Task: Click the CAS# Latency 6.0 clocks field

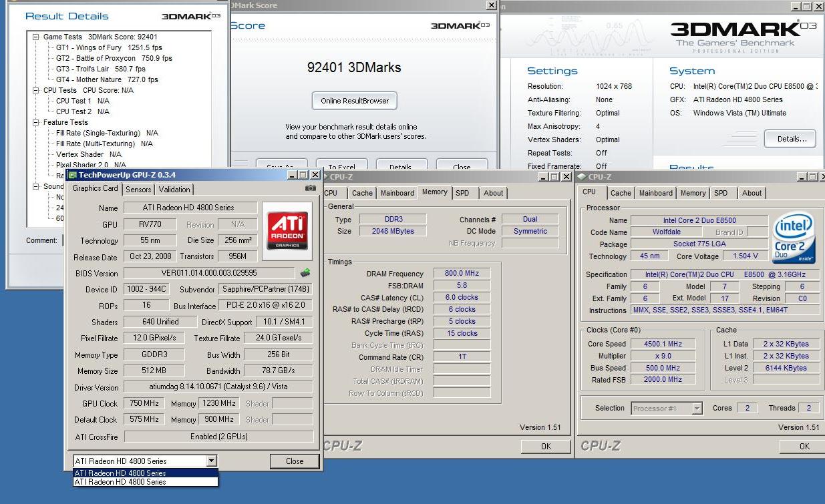Action: coord(462,297)
